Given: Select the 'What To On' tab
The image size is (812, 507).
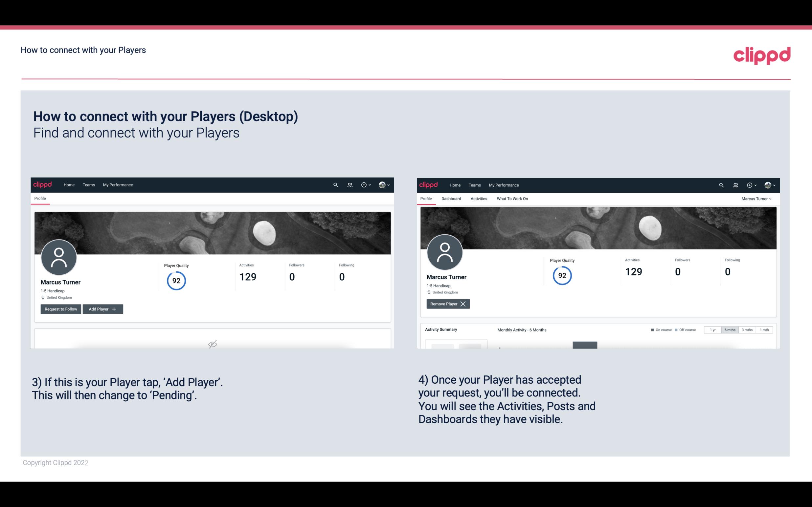Looking at the screenshot, I should click(x=512, y=199).
